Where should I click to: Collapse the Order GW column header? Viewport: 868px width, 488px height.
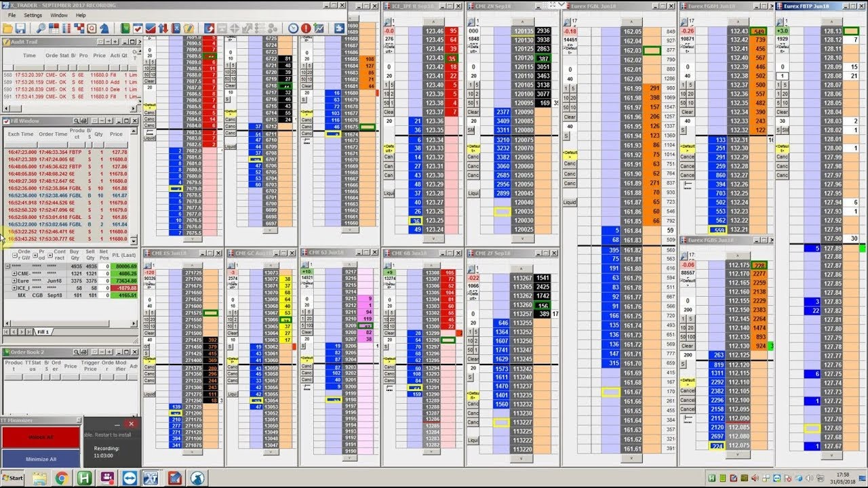click(x=15, y=256)
